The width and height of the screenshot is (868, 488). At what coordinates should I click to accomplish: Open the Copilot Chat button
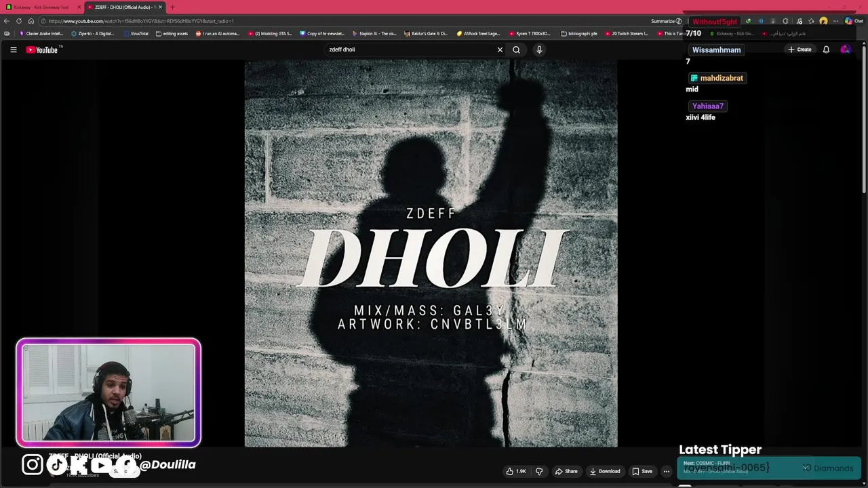pyautogui.click(x=854, y=21)
